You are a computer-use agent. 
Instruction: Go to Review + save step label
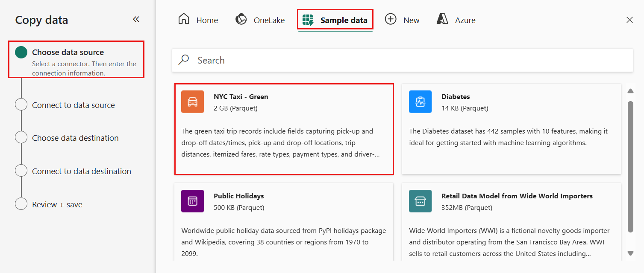click(57, 204)
